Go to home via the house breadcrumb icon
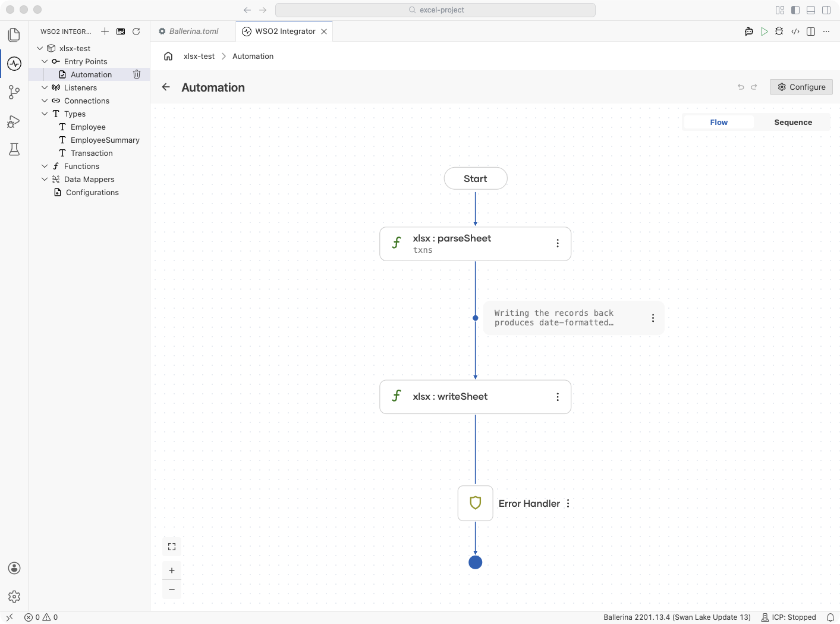 coord(168,57)
